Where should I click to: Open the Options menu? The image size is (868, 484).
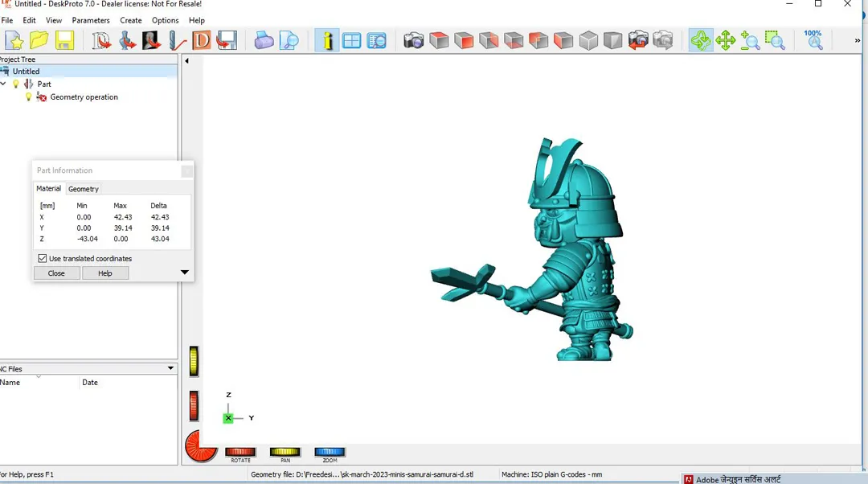click(165, 20)
